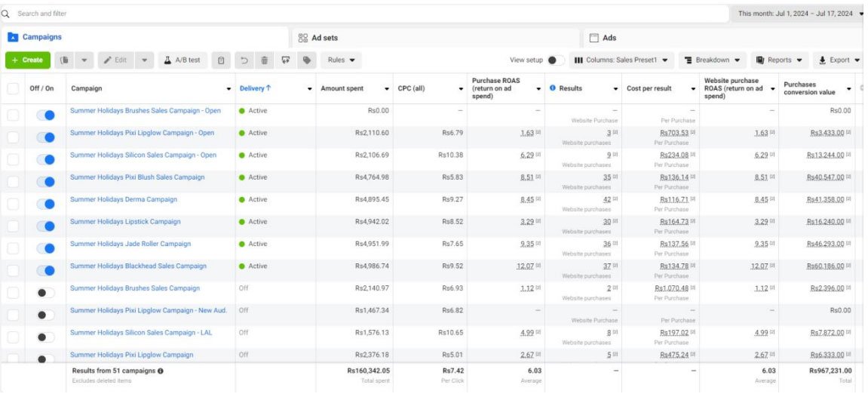Open the duplicate options dropdown arrow

pyautogui.click(x=84, y=60)
